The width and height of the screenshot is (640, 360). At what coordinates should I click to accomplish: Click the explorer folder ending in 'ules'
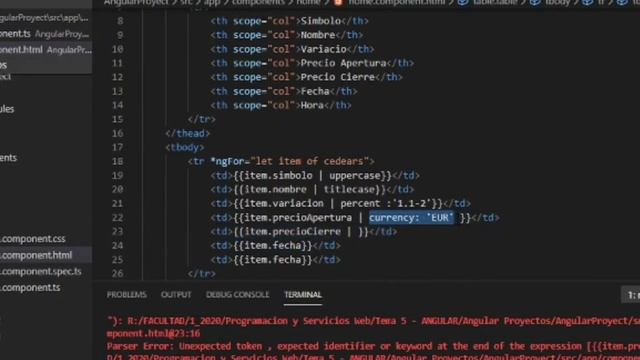click(x=7, y=109)
